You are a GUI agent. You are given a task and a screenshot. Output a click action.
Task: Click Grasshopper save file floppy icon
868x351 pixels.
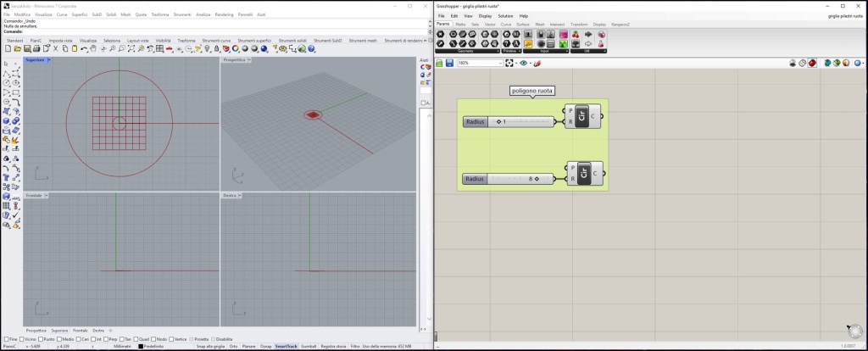(449, 63)
